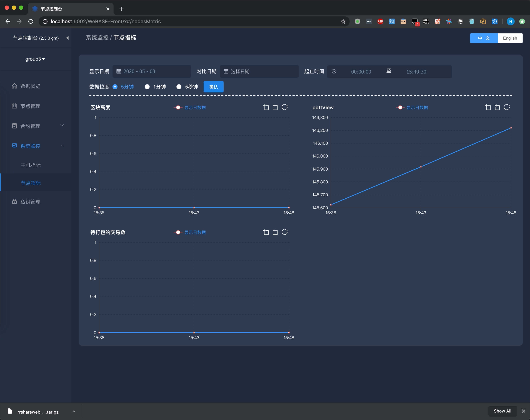The width and height of the screenshot is (530, 420).
Task: Switch language to 中文
Action: (484, 38)
